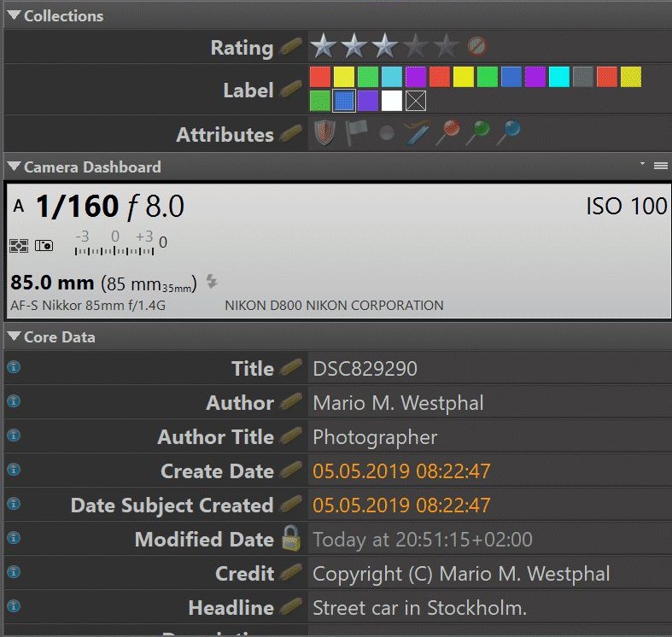
Task: Click the pencil icon beside Credit
Action: [x=291, y=573]
